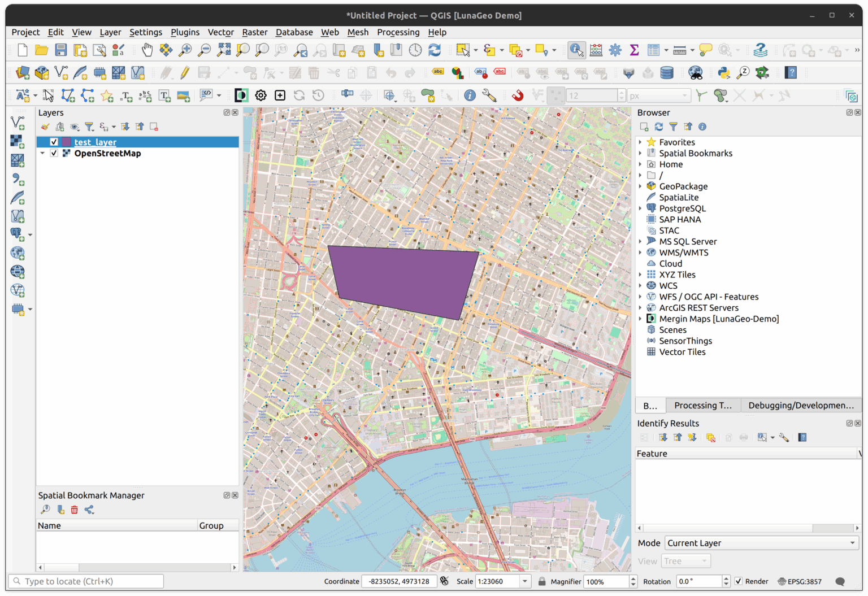The width and height of the screenshot is (868, 596).
Task: Click the Coordinate value field
Action: tap(400, 581)
